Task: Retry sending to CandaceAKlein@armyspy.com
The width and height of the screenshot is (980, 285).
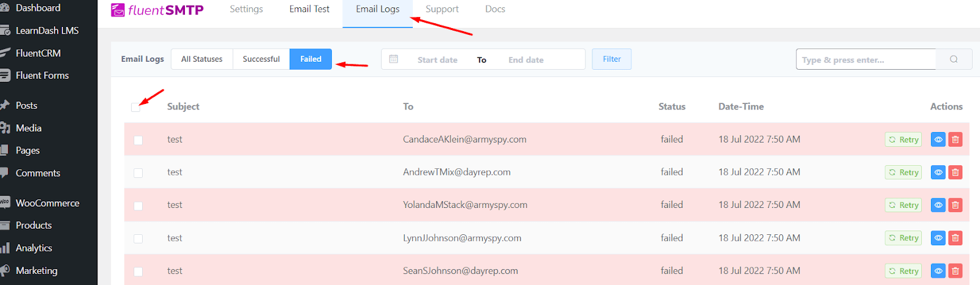Action: pyautogui.click(x=903, y=139)
